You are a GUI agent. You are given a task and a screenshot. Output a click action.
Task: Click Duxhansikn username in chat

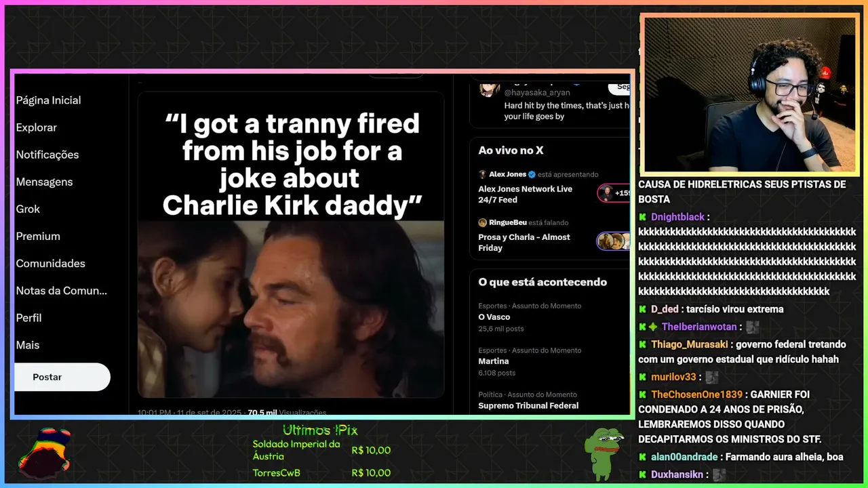click(677, 474)
